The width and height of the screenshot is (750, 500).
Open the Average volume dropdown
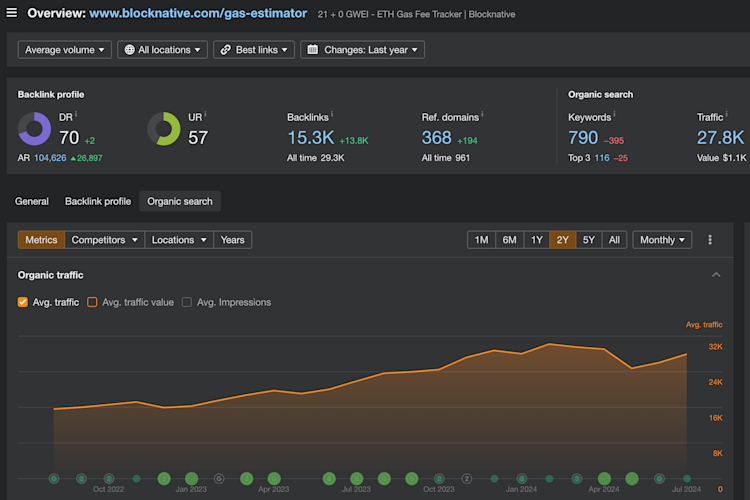click(x=65, y=50)
